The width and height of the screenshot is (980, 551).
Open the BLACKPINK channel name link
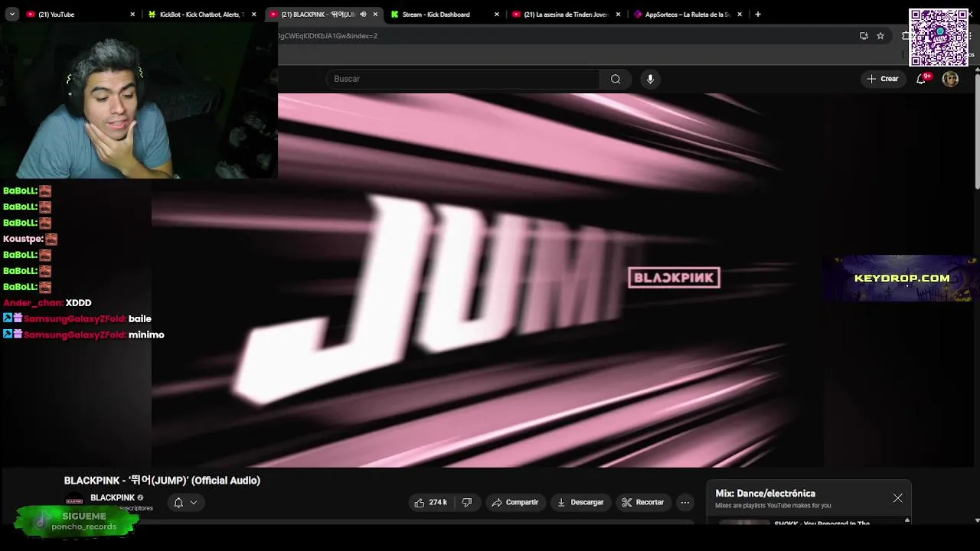tap(113, 497)
